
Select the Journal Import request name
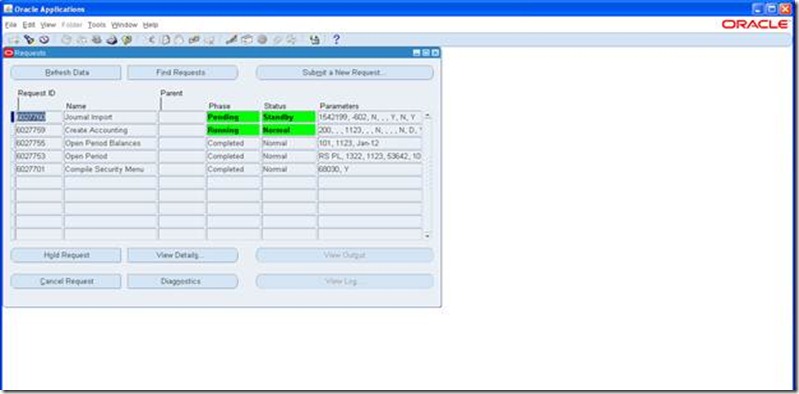[x=111, y=117]
